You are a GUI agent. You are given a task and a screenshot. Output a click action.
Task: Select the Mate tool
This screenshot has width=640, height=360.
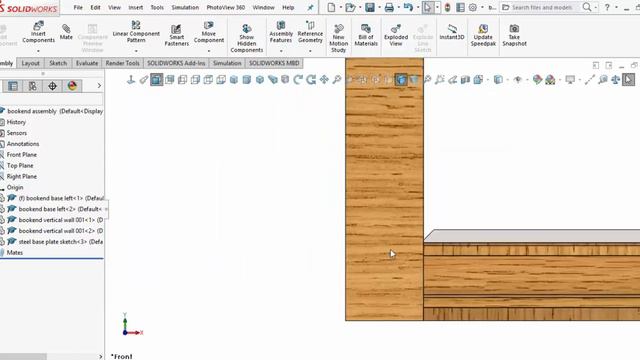tap(66, 32)
